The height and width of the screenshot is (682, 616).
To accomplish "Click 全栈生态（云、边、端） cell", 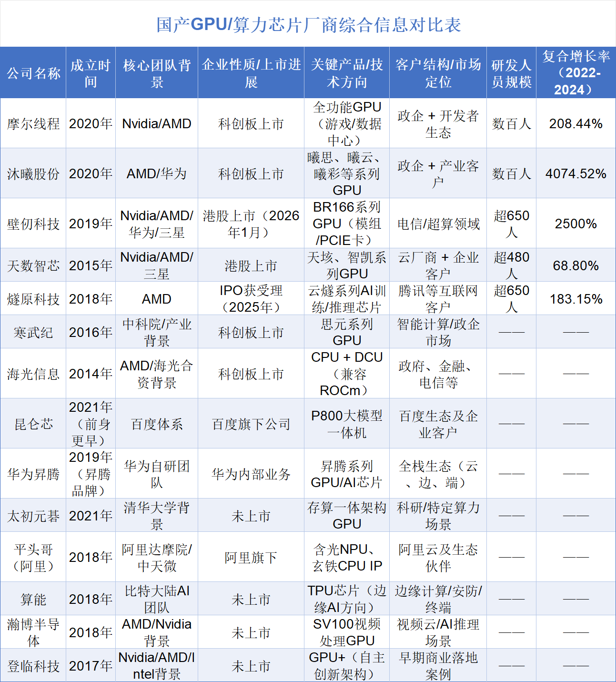I will [x=438, y=474].
